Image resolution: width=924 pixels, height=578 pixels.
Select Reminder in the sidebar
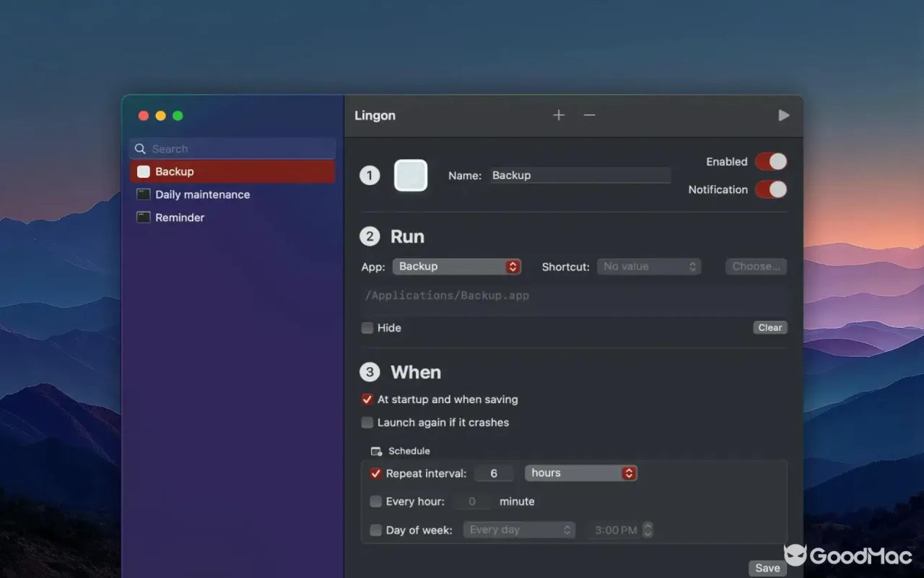click(232, 217)
